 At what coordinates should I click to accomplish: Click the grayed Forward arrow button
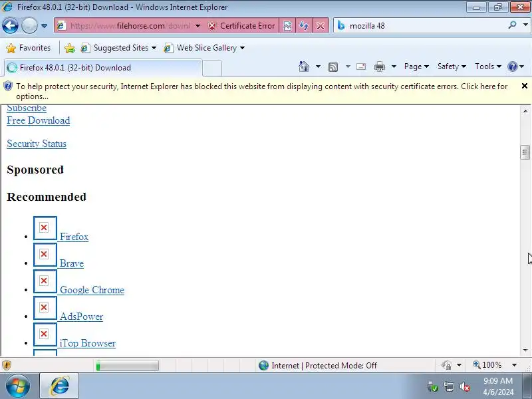[29, 25]
